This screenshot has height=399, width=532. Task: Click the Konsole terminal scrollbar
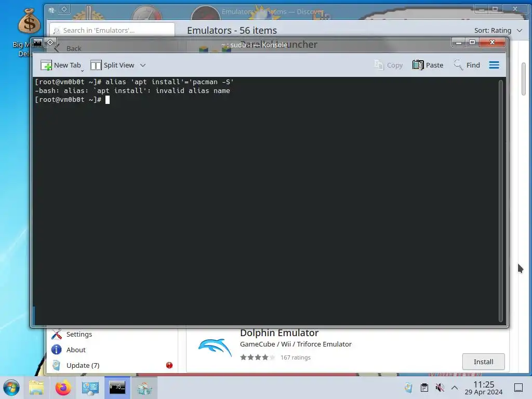pos(500,201)
